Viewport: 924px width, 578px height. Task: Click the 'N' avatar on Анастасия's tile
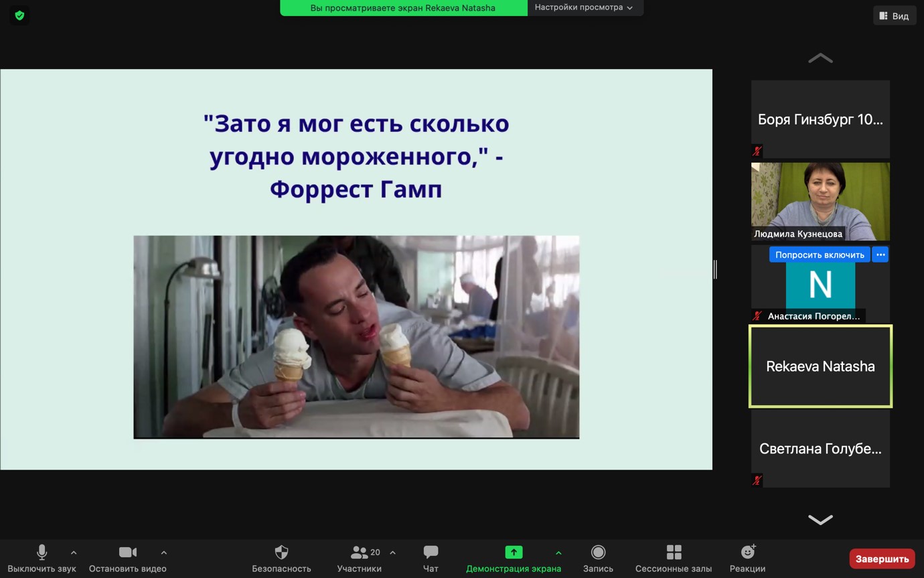pos(820,285)
